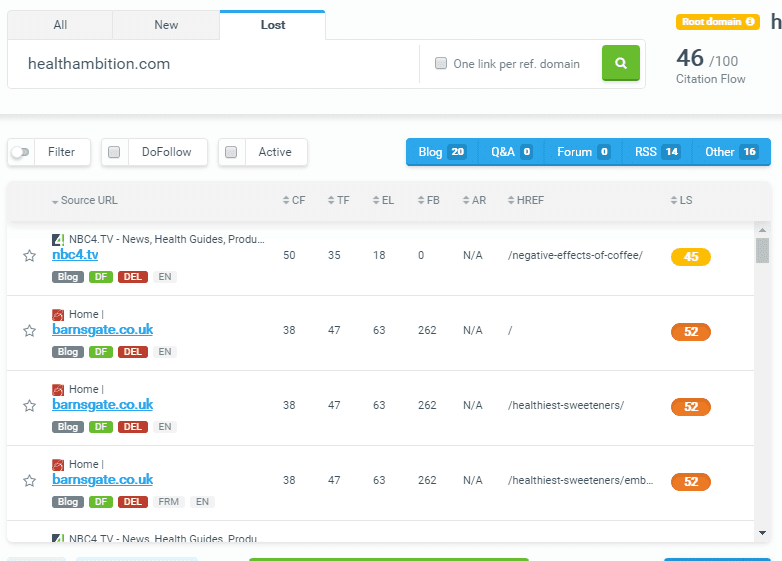Sort by the CF column

(294, 200)
